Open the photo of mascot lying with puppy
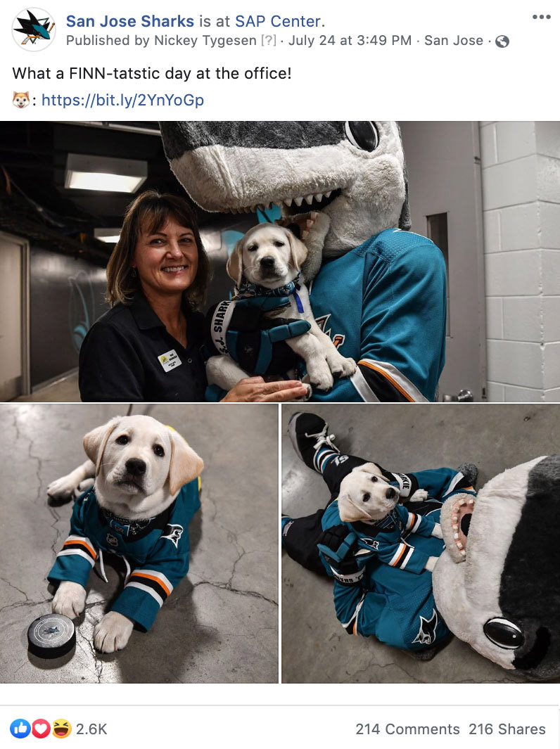Screen dimensions: 560x749 coord(421,544)
